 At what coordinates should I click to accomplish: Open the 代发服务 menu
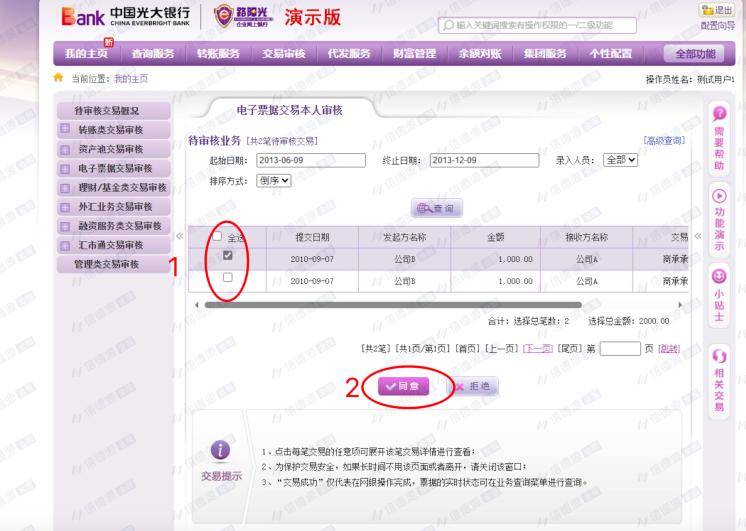pyautogui.click(x=349, y=54)
